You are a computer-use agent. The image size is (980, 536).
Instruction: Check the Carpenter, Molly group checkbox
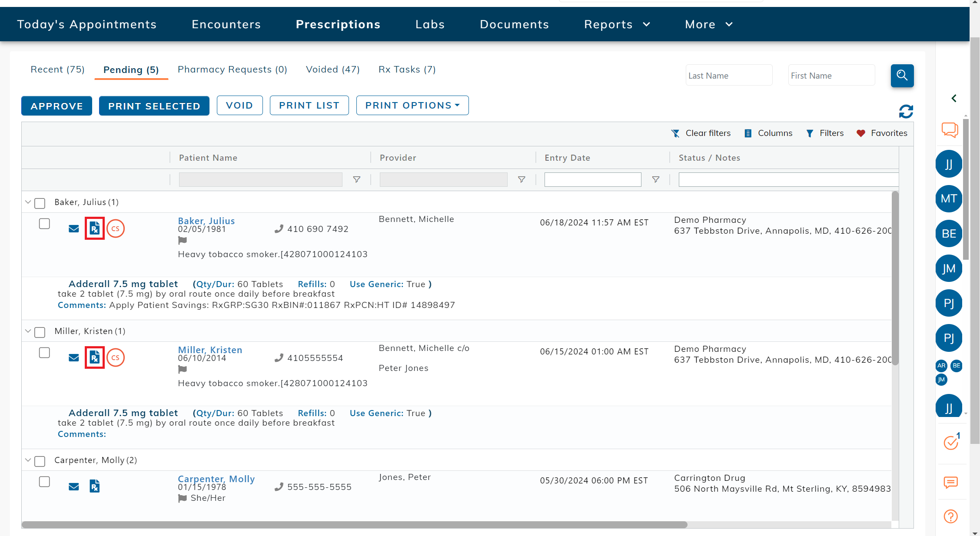click(x=40, y=461)
